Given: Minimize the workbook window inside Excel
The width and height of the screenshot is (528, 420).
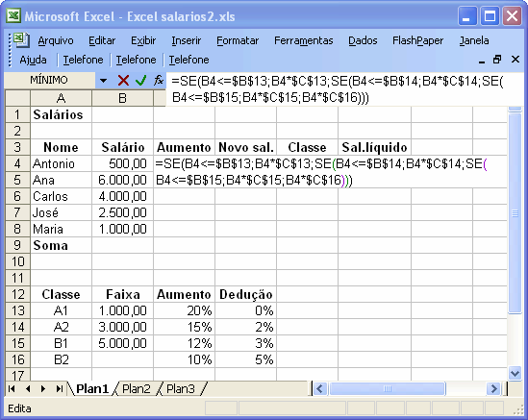Looking at the screenshot, I should pos(482,61).
